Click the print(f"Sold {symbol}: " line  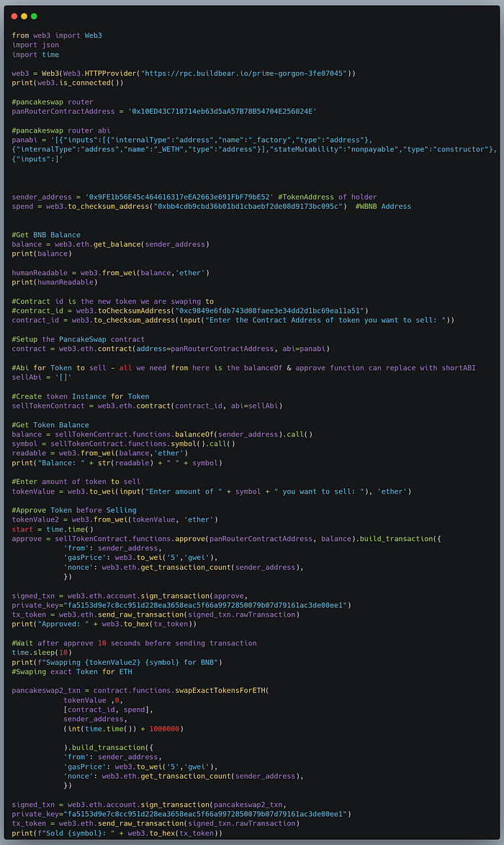pyautogui.click(x=117, y=833)
